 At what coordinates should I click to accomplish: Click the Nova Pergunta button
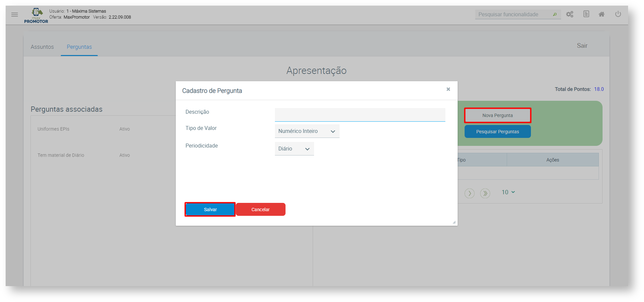click(498, 115)
